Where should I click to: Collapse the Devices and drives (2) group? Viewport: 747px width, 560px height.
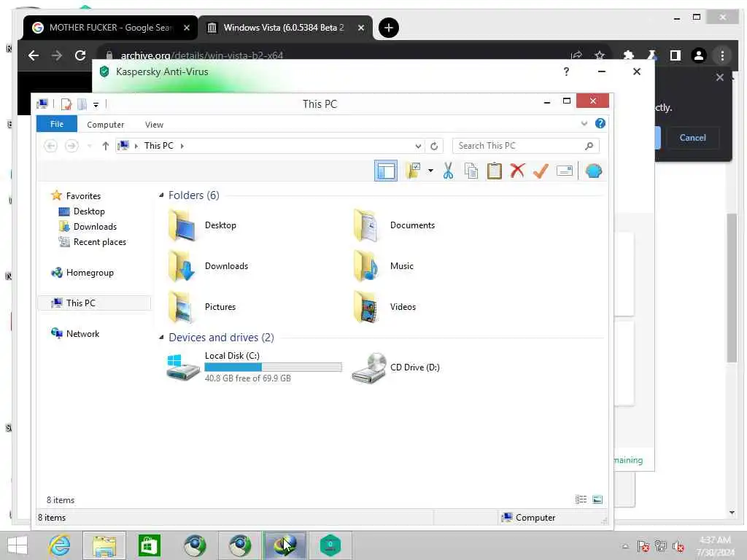click(x=161, y=338)
